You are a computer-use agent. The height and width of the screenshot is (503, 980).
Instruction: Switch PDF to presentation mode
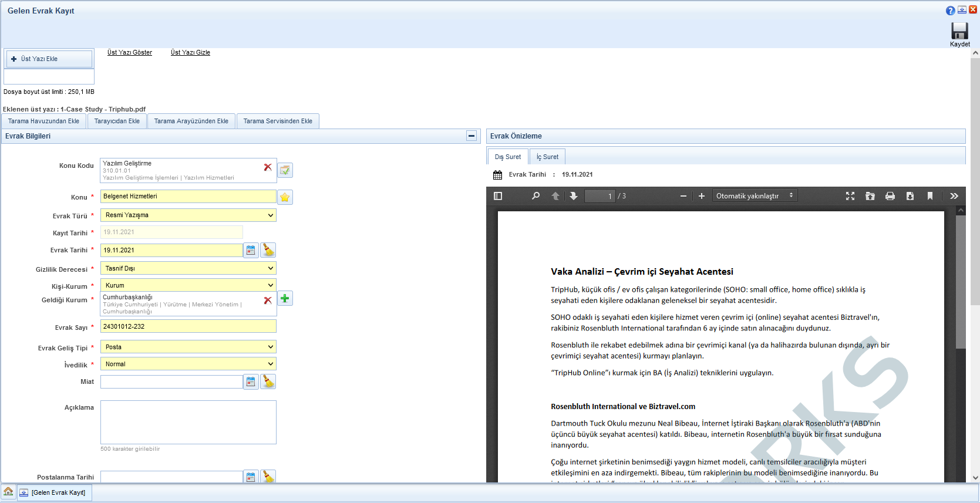click(850, 196)
